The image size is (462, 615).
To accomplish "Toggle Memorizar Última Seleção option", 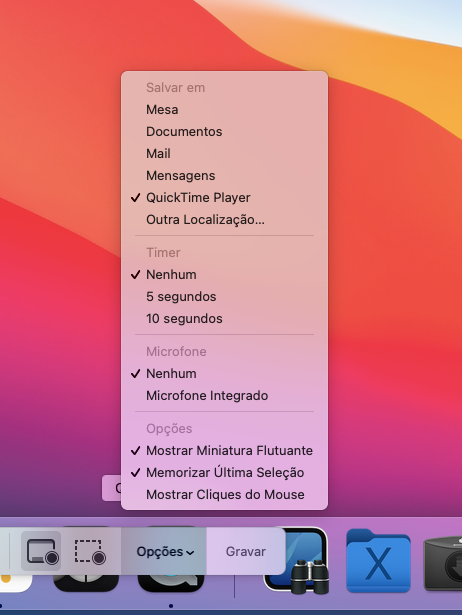I will 224,473.
